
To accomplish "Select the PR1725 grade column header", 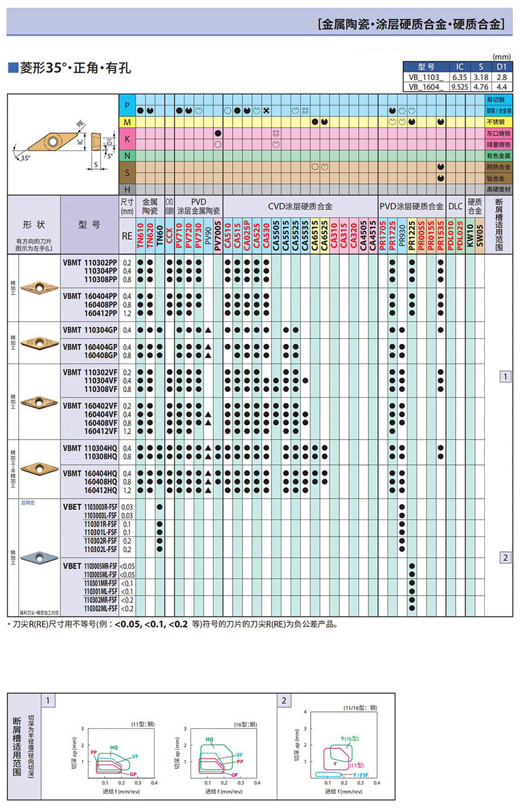I will [393, 234].
